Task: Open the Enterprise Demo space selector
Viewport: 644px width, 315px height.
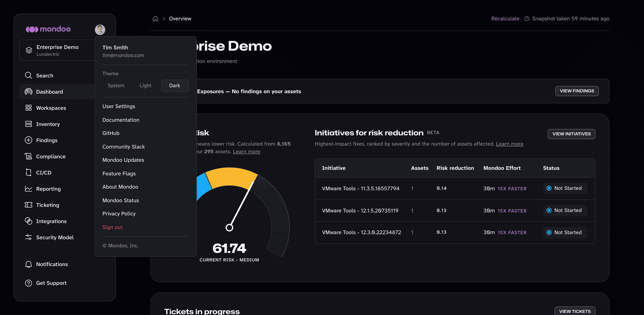Action: 57,50
